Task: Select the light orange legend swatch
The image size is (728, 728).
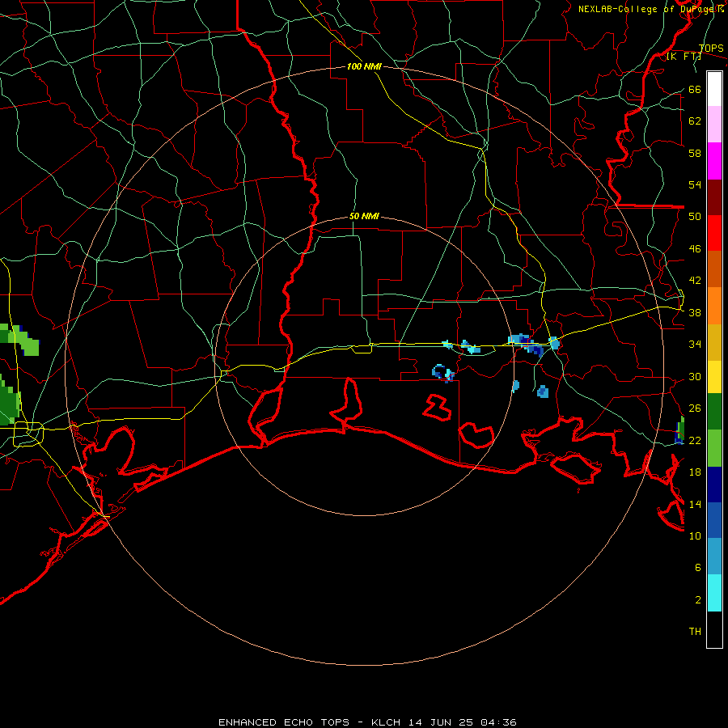Action: (714, 306)
